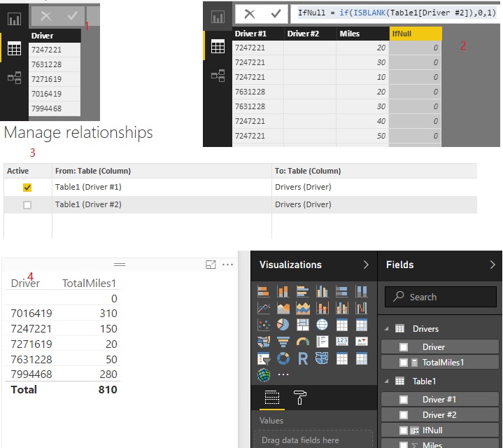Screen dimensions: 503x448
Task: Select the Total 810 value
Action: pyautogui.click(x=108, y=390)
